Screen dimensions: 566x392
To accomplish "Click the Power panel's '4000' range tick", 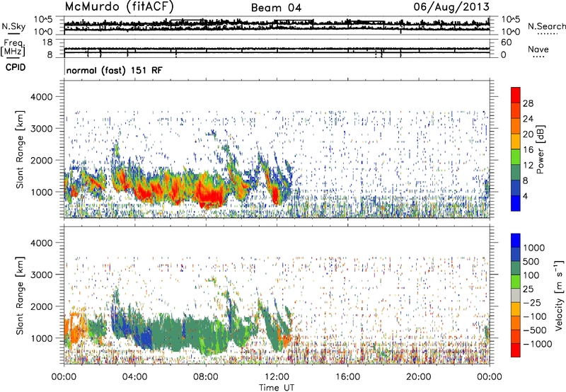I will 41,97.
